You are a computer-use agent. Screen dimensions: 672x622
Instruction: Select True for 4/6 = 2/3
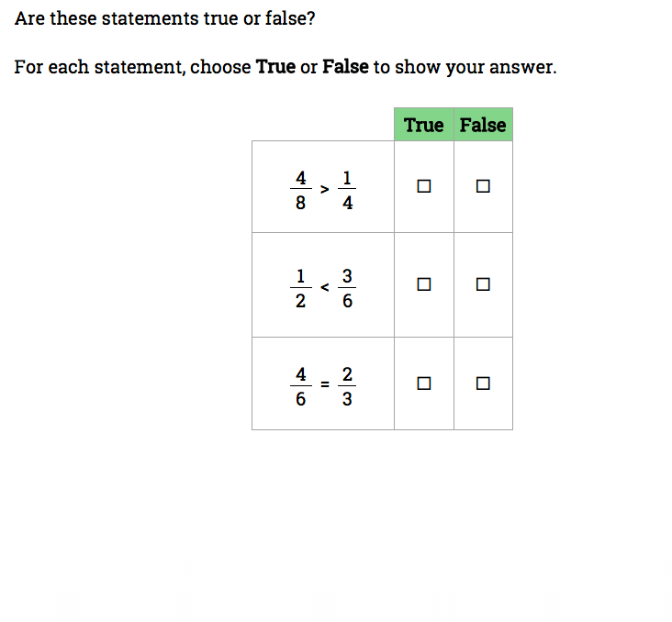coord(423,383)
